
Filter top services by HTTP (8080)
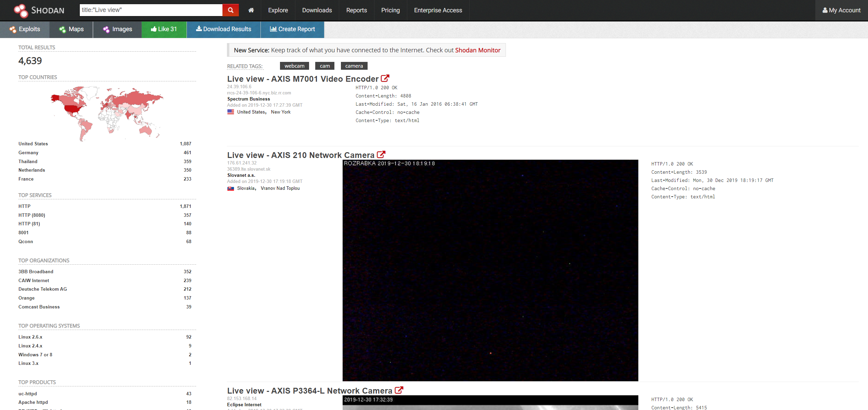click(x=32, y=215)
